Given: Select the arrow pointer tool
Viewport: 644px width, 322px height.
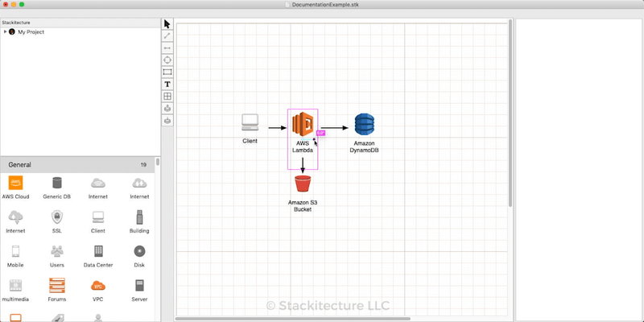Looking at the screenshot, I should (167, 23).
